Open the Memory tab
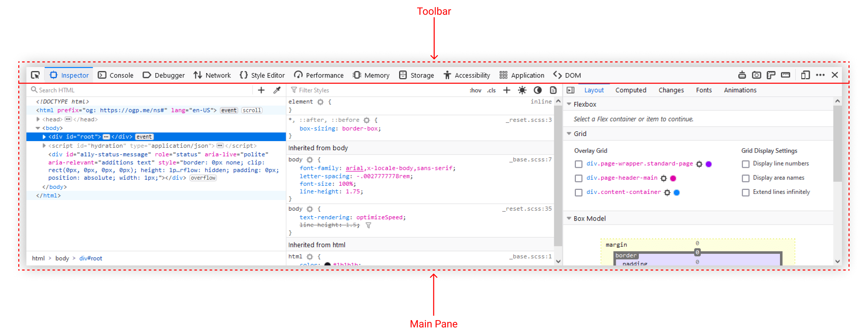This screenshot has width=868, height=335. pyautogui.click(x=371, y=75)
